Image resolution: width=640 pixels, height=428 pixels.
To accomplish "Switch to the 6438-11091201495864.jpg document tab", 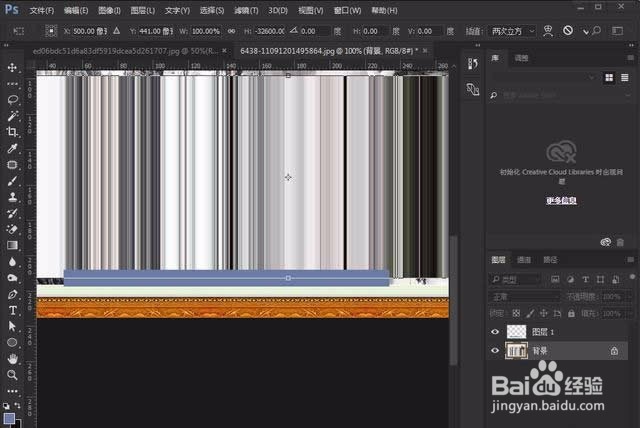I will click(x=329, y=51).
